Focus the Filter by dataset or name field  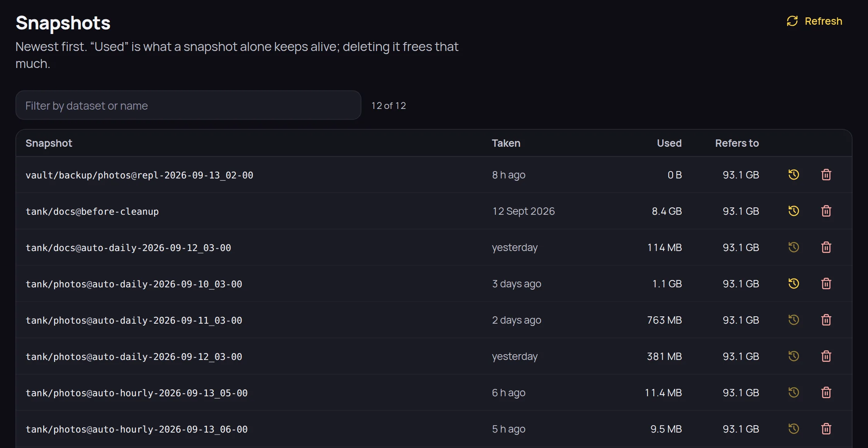coord(188,105)
